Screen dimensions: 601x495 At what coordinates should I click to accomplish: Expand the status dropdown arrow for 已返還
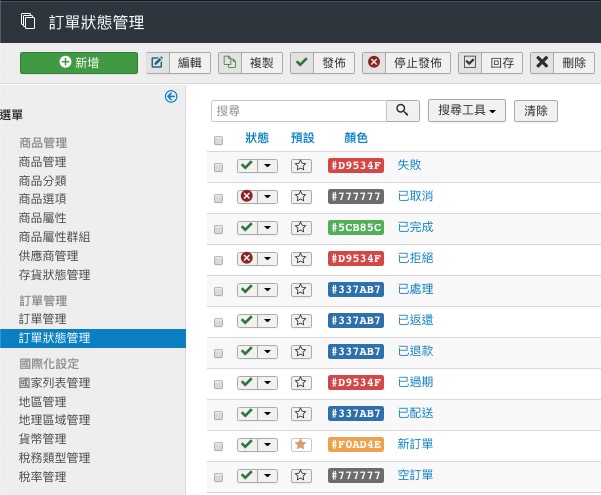(x=267, y=321)
